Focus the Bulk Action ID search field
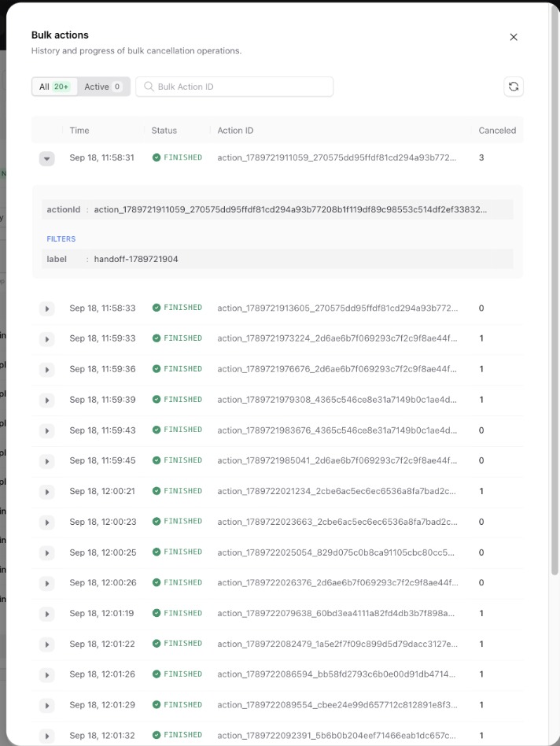The height and width of the screenshot is (746, 560). pos(234,87)
